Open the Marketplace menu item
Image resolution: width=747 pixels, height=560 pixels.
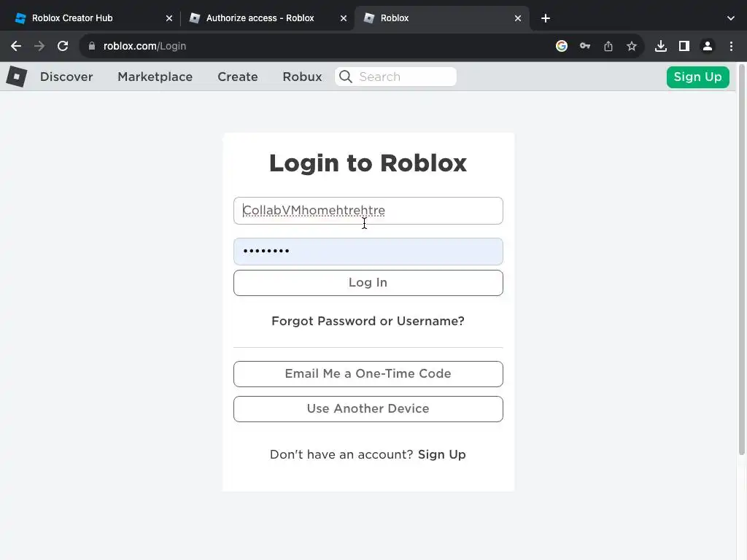click(x=155, y=77)
